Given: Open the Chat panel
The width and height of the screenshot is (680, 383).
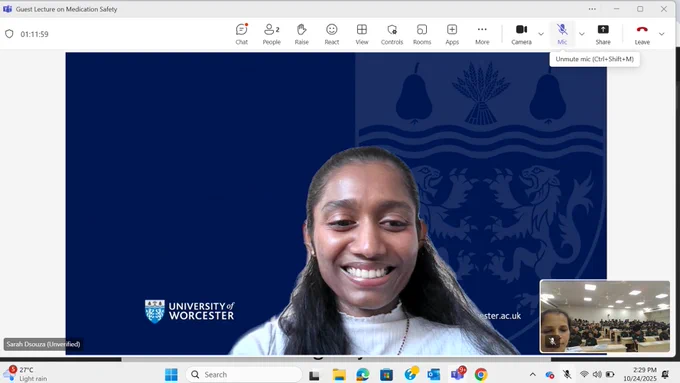Looking at the screenshot, I should click(x=242, y=34).
